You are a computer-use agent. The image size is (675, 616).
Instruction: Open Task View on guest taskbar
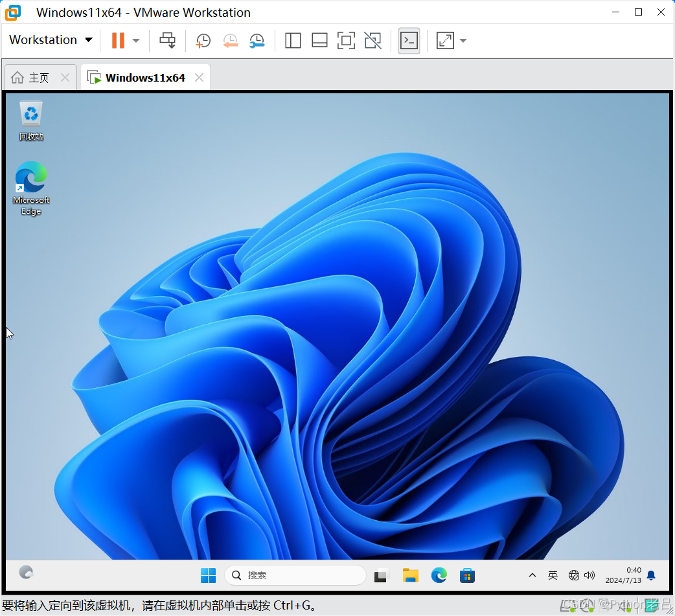(x=380, y=576)
